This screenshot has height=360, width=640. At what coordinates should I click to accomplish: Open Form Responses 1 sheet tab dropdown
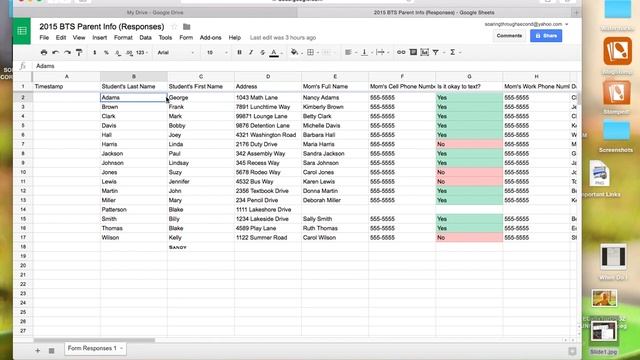tap(121, 348)
